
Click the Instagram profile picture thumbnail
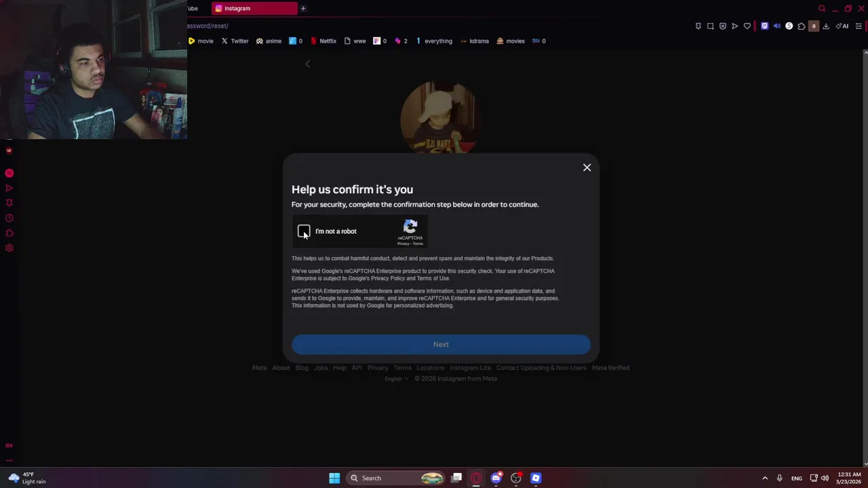pos(441,118)
